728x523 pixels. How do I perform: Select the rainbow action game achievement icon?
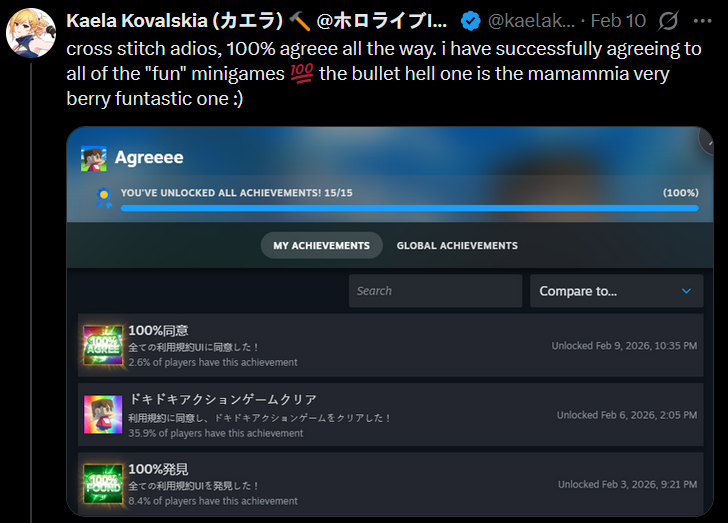point(103,414)
